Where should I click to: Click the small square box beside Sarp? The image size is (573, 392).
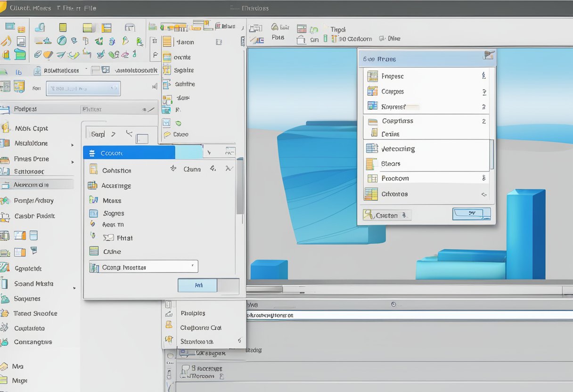pyautogui.click(x=142, y=138)
